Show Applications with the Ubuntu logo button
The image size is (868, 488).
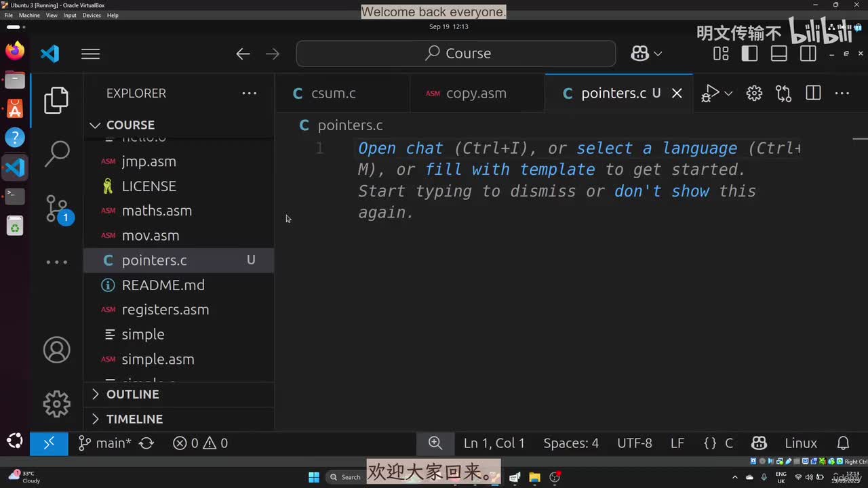click(x=15, y=441)
